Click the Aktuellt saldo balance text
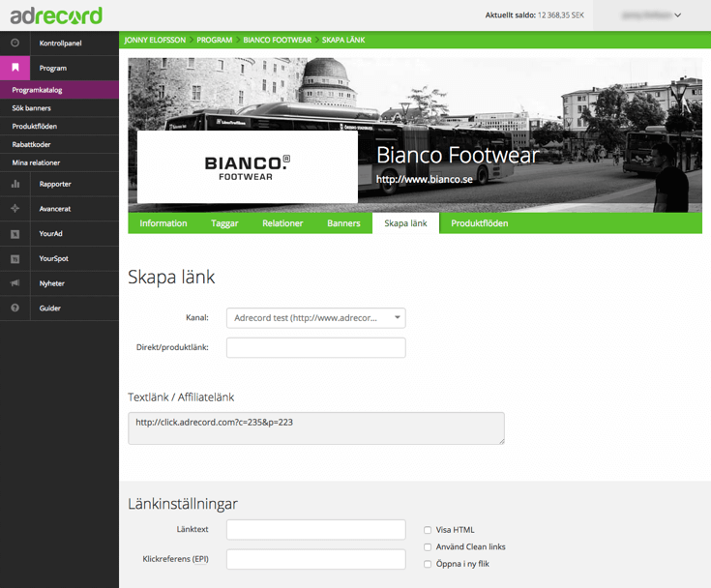Image resolution: width=711 pixels, height=588 pixels. pos(535,15)
